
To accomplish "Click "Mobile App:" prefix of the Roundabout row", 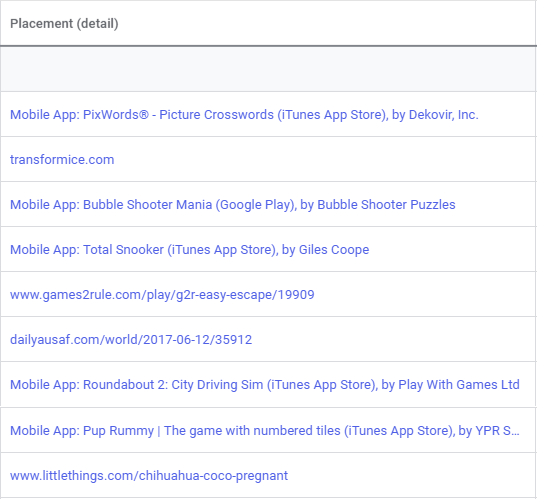I will pos(45,385).
